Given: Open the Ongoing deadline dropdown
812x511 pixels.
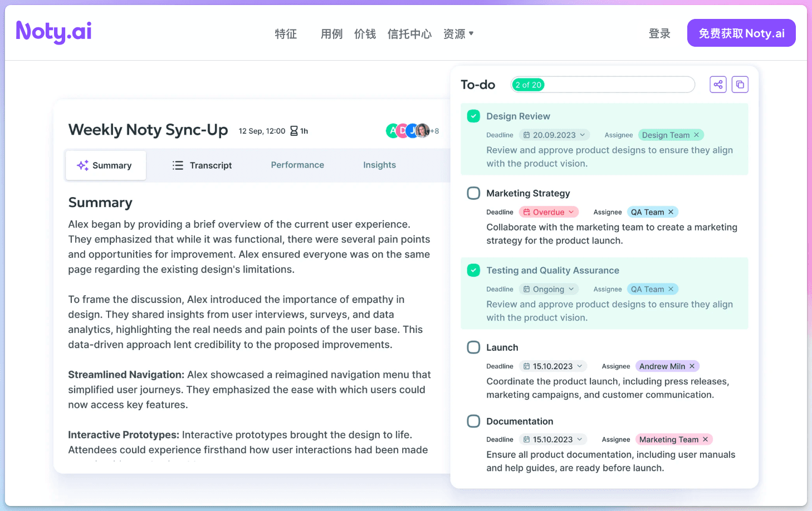Looking at the screenshot, I should coord(549,289).
